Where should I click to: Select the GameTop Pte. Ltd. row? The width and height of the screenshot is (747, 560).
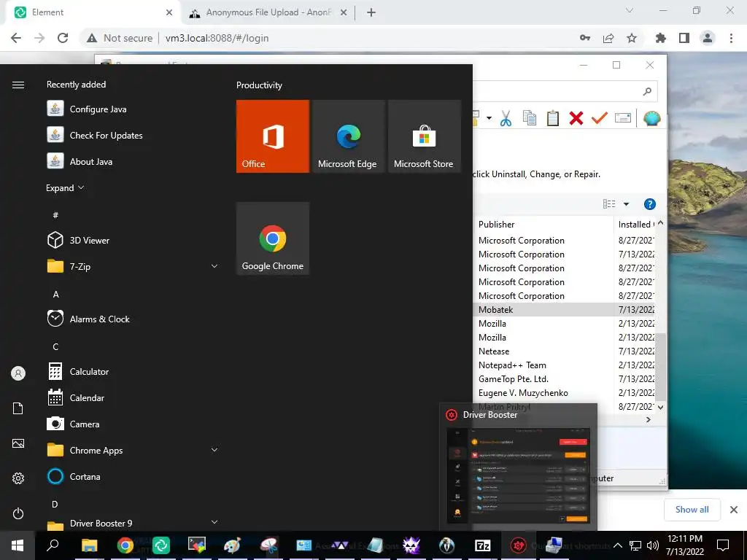pyautogui.click(x=564, y=378)
